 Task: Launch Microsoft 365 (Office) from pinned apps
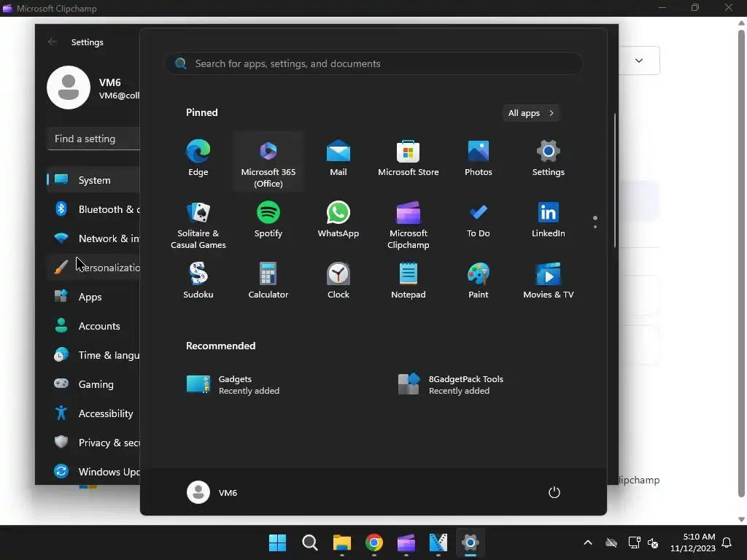pos(268,162)
